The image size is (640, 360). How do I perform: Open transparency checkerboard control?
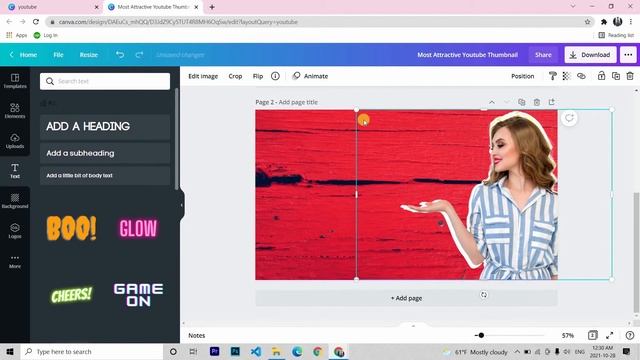pos(566,76)
